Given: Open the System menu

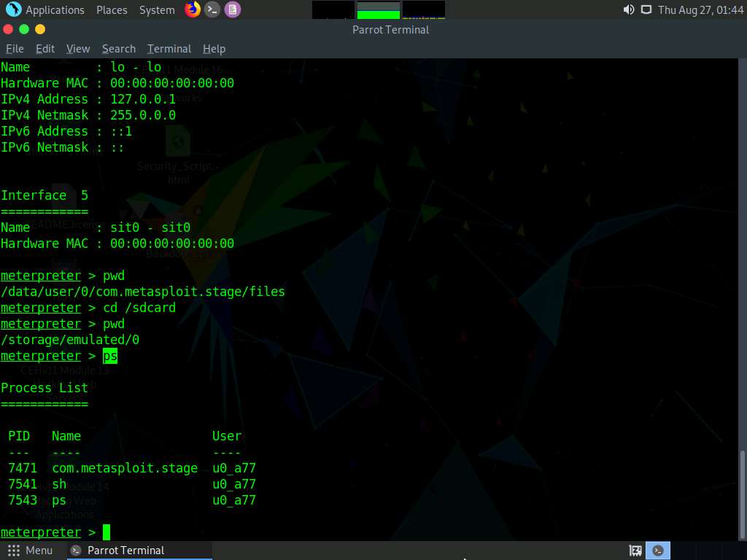Looking at the screenshot, I should [x=156, y=9].
